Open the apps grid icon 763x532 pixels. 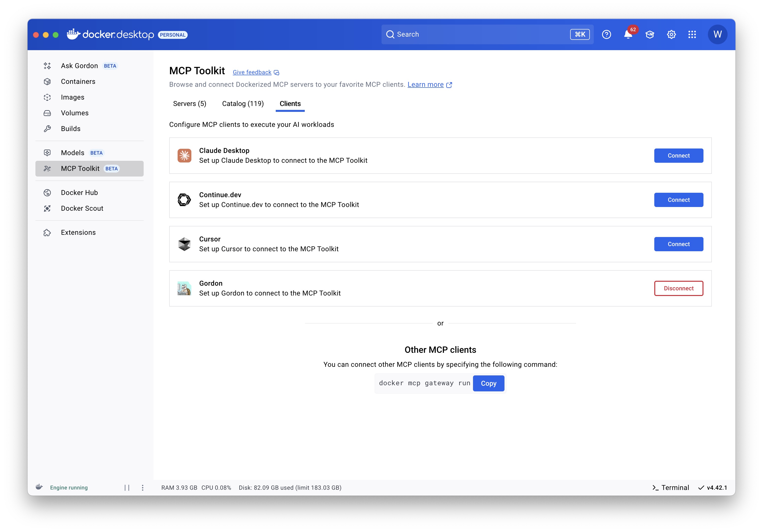coord(692,34)
